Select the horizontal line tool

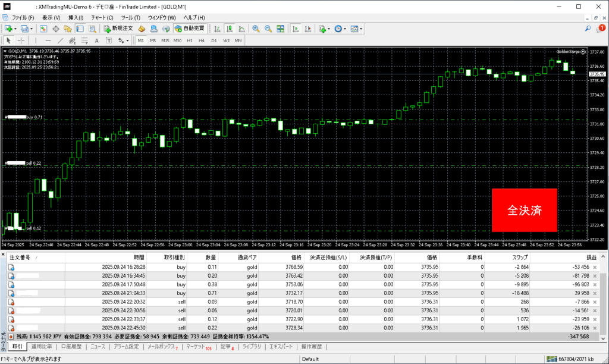(48, 40)
